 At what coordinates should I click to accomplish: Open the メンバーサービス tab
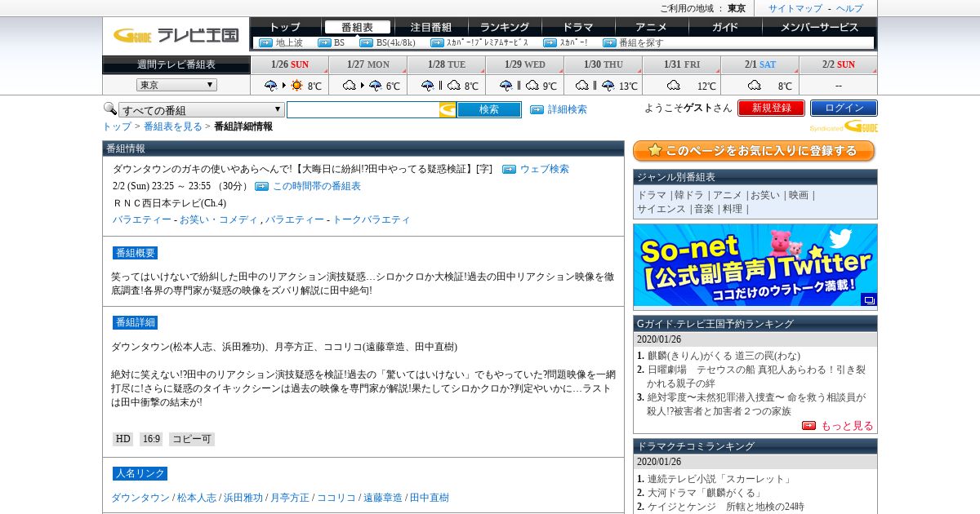point(820,27)
